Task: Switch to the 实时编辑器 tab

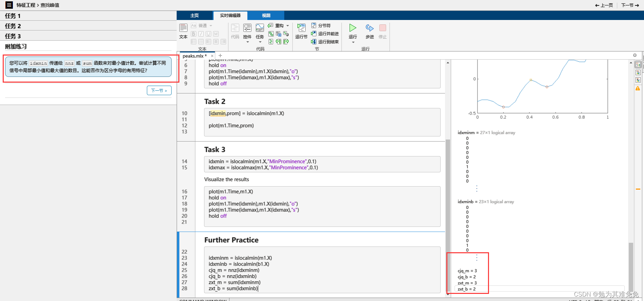Action: [x=230, y=16]
